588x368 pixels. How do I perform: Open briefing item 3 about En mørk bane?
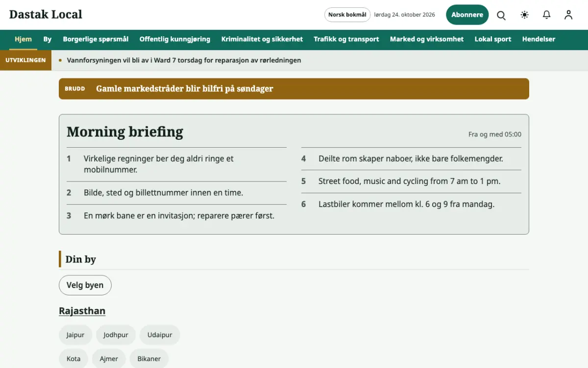pos(176,215)
